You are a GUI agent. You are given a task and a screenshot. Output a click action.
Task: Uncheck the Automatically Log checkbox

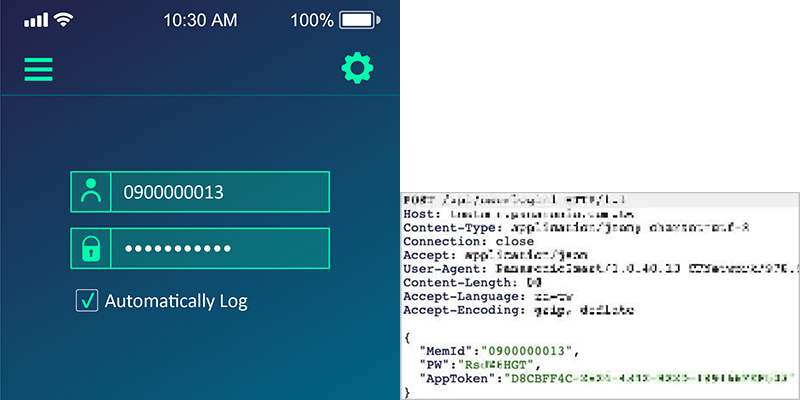pos(87,301)
